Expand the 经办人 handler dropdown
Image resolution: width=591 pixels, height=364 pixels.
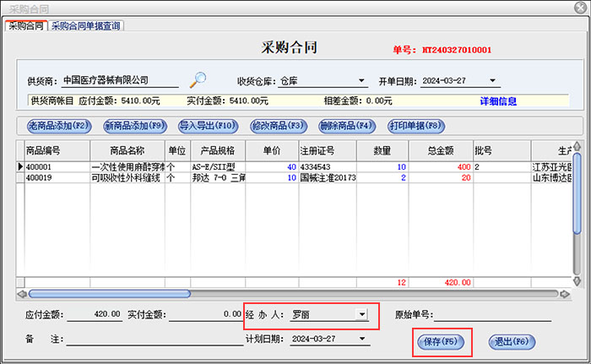361,314
